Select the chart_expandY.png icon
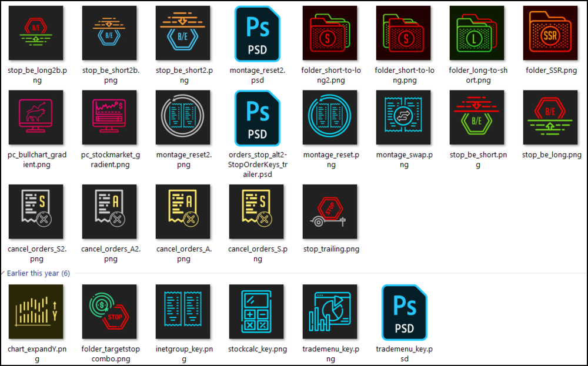Screen dimensions: 588x366 tap(36, 312)
